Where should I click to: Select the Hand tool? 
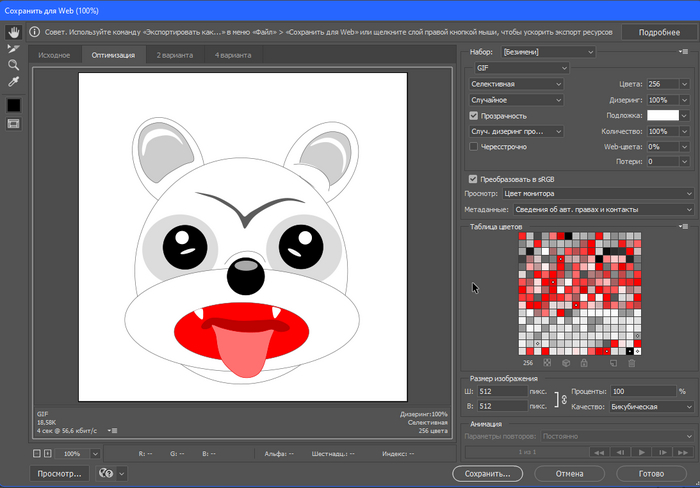click(x=14, y=32)
